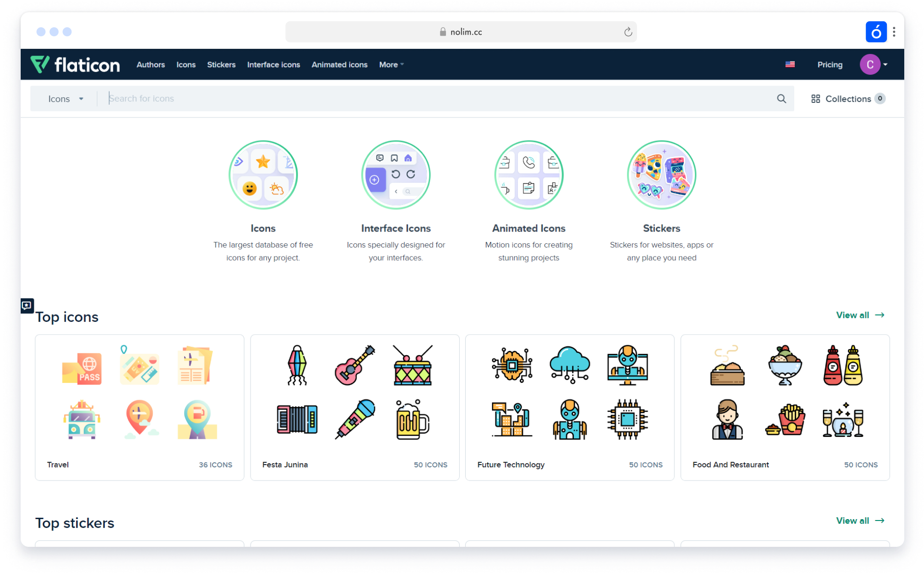Open the Future Technology pack title

(511, 465)
